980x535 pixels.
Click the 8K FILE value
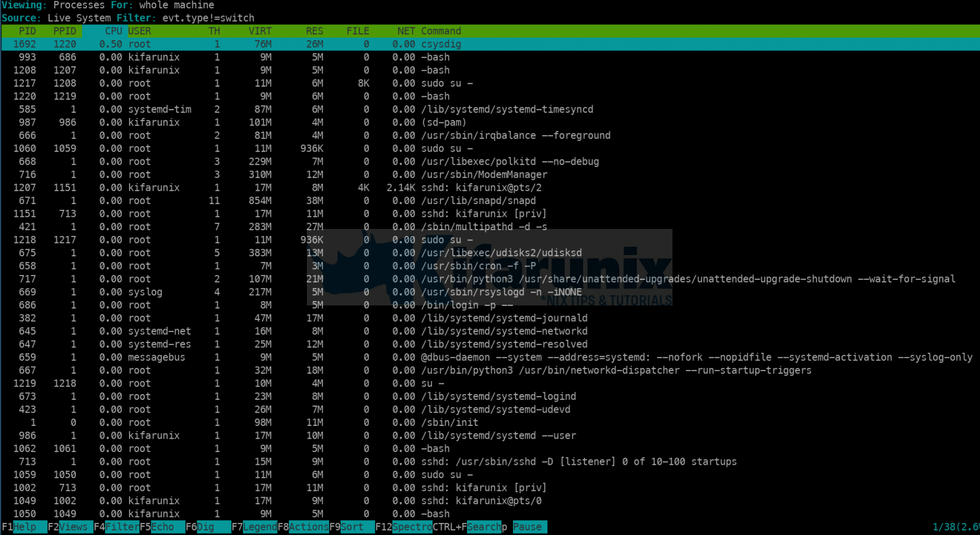[364, 83]
